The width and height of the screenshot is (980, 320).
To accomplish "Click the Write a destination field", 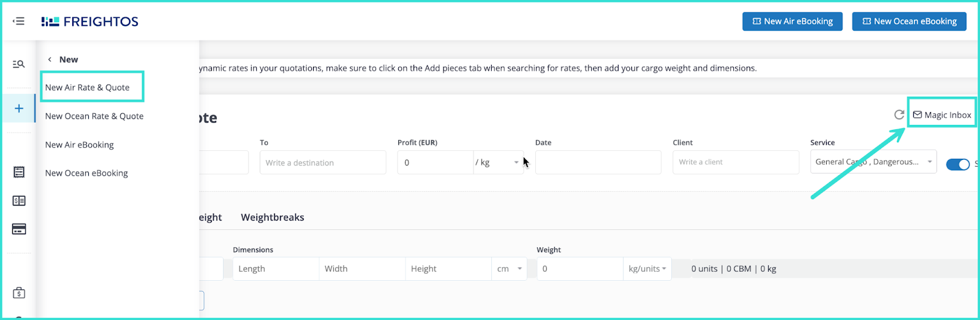I will click(323, 162).
